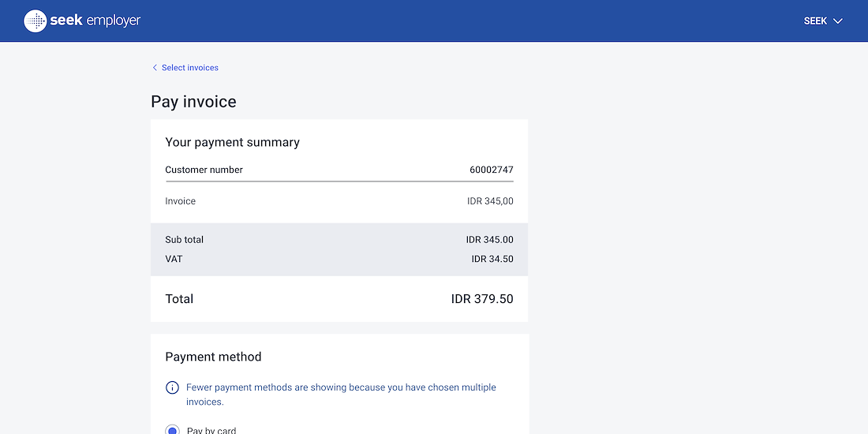
Task: Click the Invoice row amount IDR 345,00
Action: pos(490,201)
